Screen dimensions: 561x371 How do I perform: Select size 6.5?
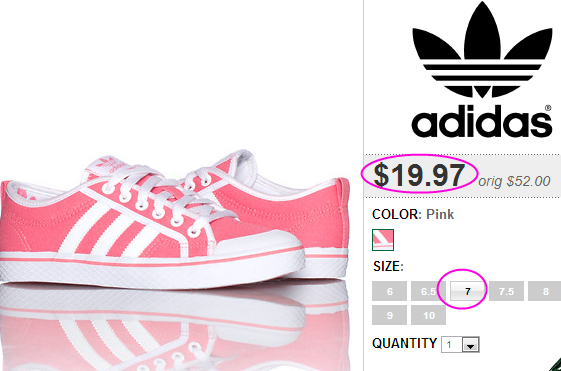(x=428, y=291)
